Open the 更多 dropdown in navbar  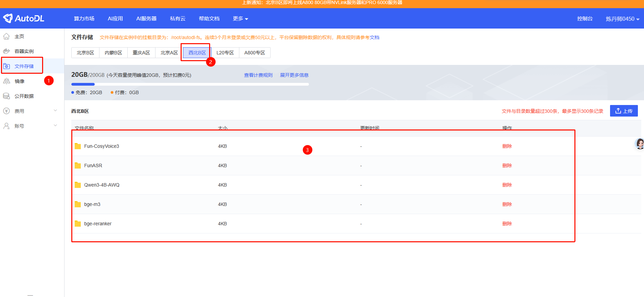point(240,19)
